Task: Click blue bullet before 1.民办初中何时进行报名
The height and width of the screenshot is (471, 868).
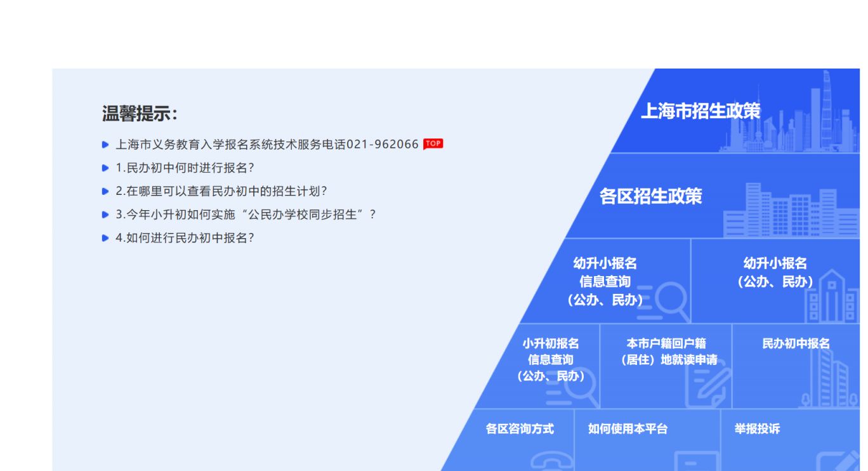Action: 105,168
